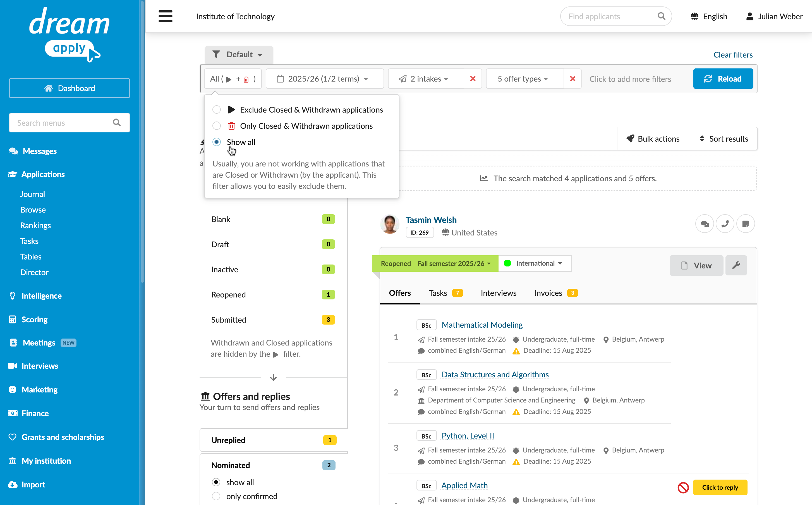Click the wrench settings icon next to View

[x=736, y=266]
